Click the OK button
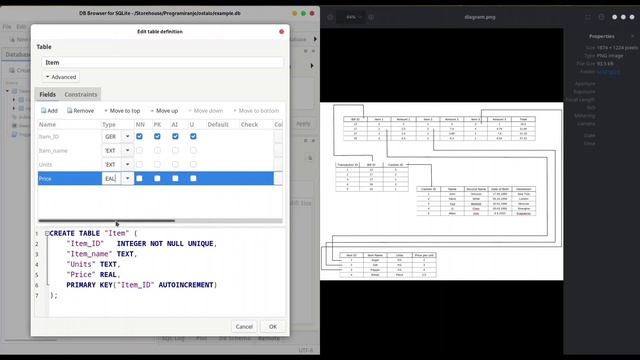640x360 pixels. (273, 327)
